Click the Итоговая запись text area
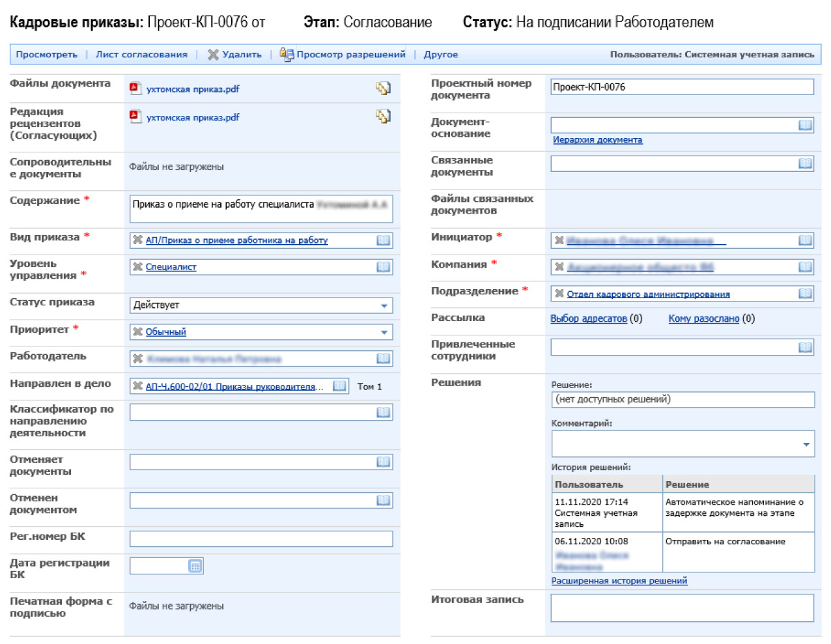831x644 pixels. point(682,608)
